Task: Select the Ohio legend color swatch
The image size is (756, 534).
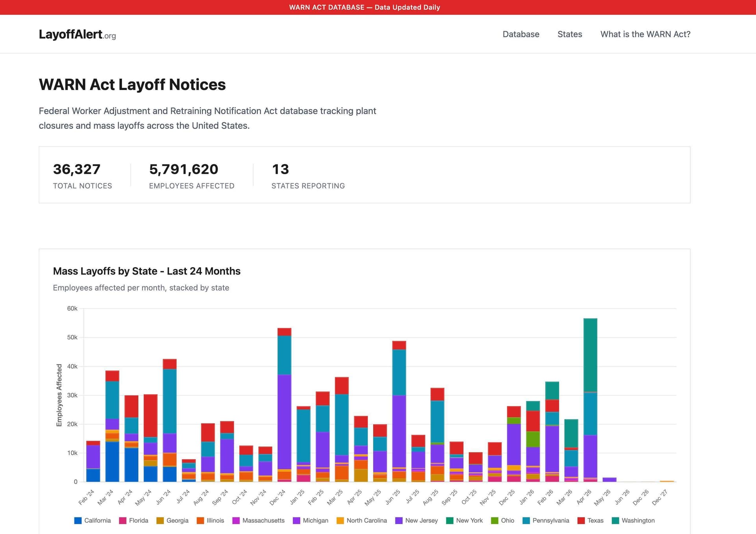Action: pos(494,520)
